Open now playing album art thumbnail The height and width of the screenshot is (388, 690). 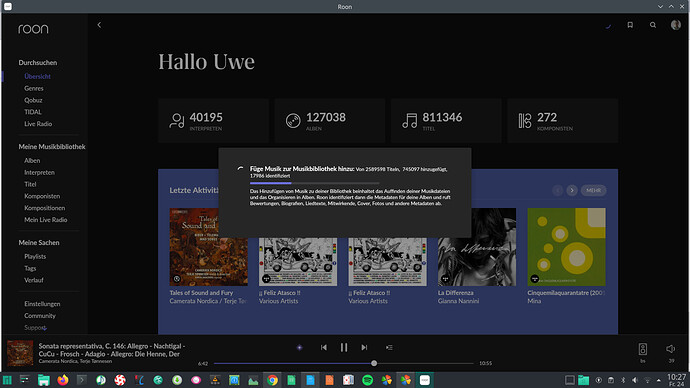pyautogui.click(x=20, y=353)
